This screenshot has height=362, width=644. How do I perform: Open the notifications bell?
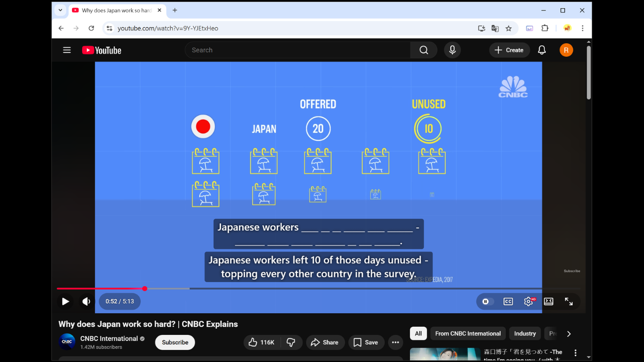tap(542, 50)
